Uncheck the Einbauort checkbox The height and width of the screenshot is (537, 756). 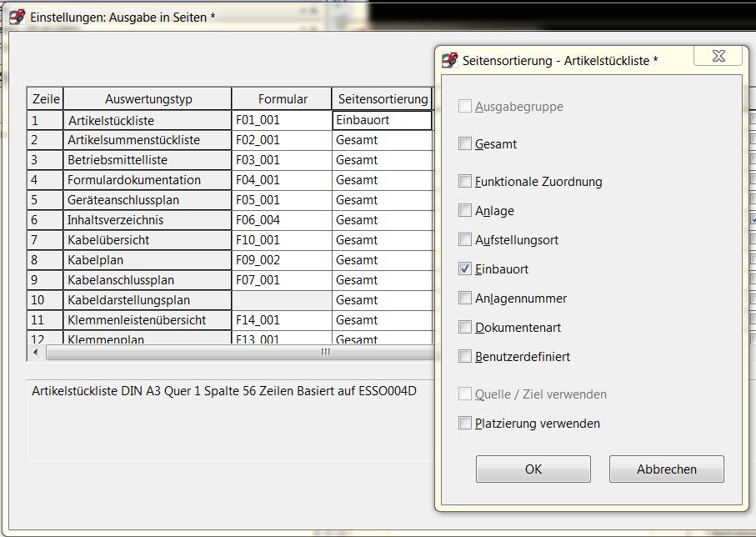[x=465, y=268]
